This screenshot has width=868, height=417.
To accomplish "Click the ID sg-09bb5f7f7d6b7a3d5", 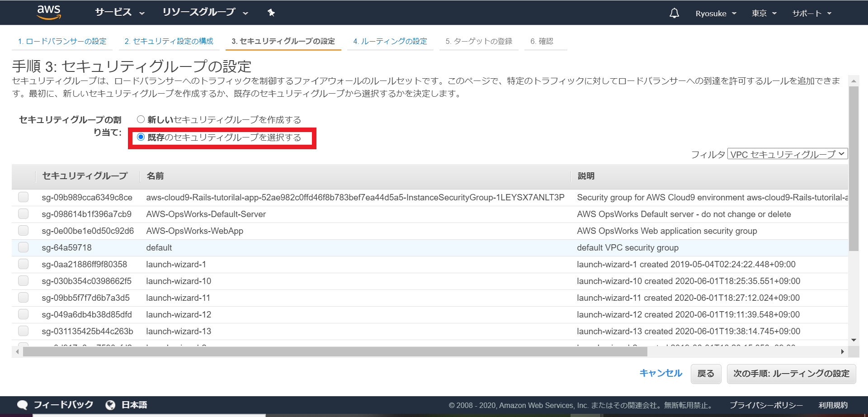I will tap(86, 298).
